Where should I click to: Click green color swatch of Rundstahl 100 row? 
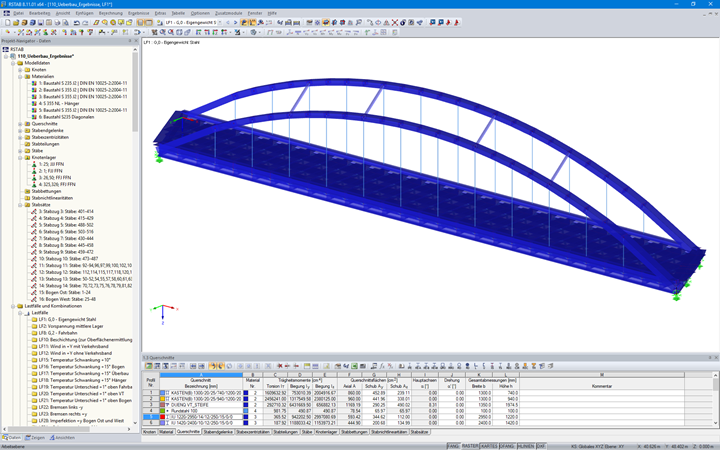coord(162,411)
